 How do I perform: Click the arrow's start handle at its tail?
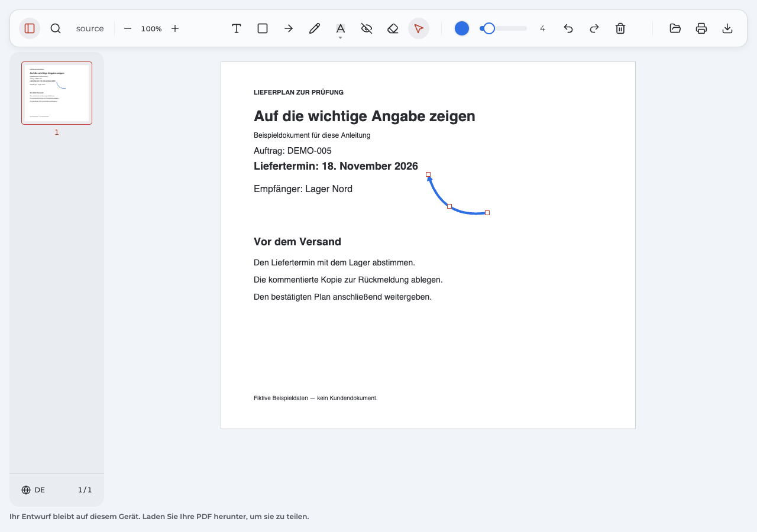click(487, 213)
